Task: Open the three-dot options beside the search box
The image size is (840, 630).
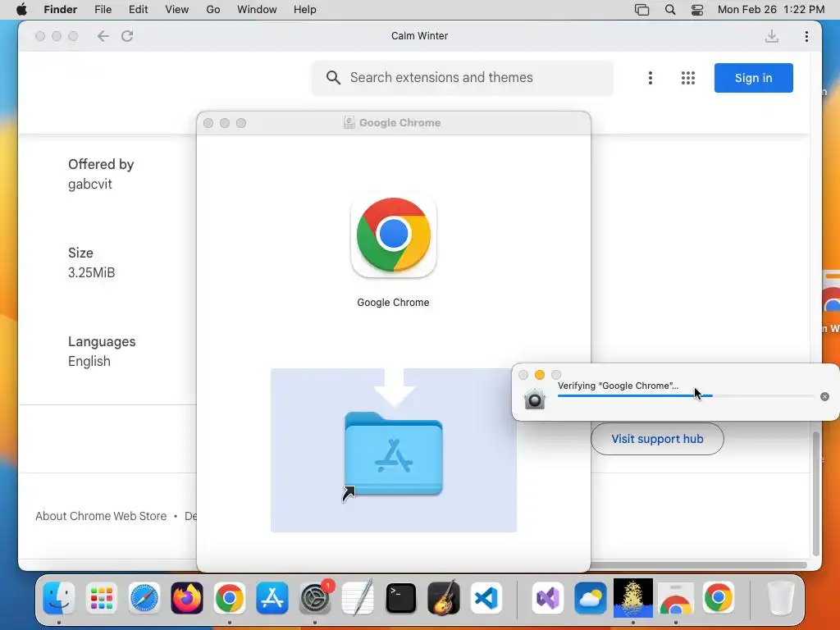Action: tap(650, 78)
